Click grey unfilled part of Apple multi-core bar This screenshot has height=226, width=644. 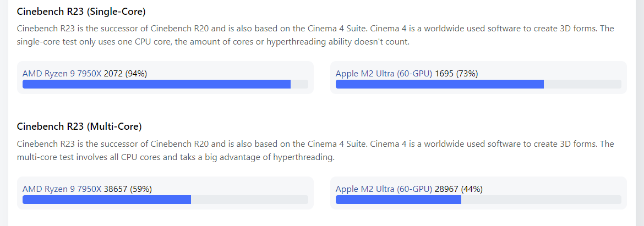[541, 200]
